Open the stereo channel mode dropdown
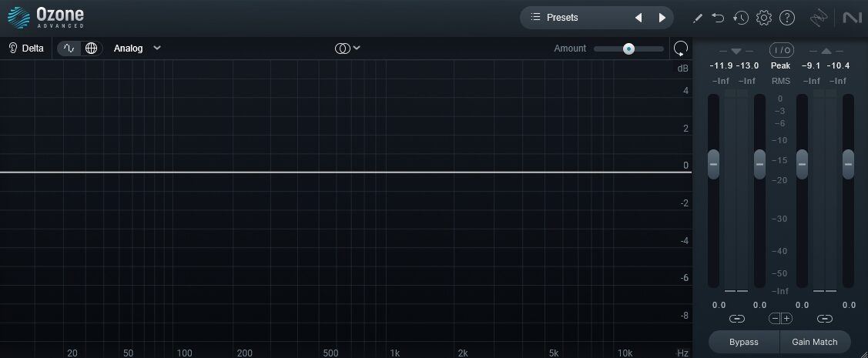The image size is (868, 358). click(x=347, y=49)
